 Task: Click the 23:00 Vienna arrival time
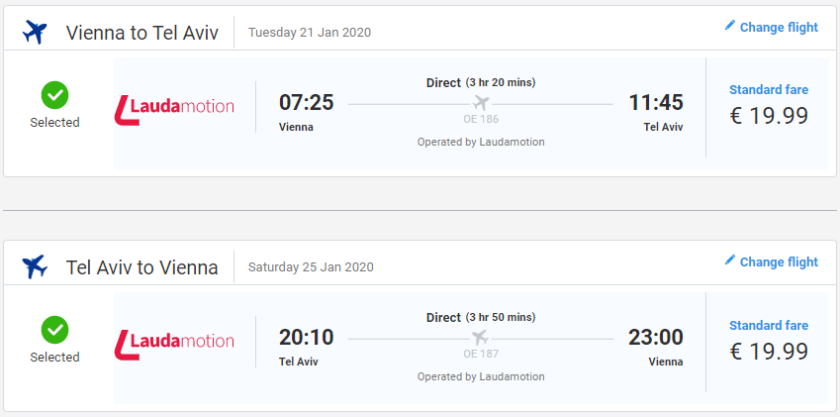pos(655,337)
